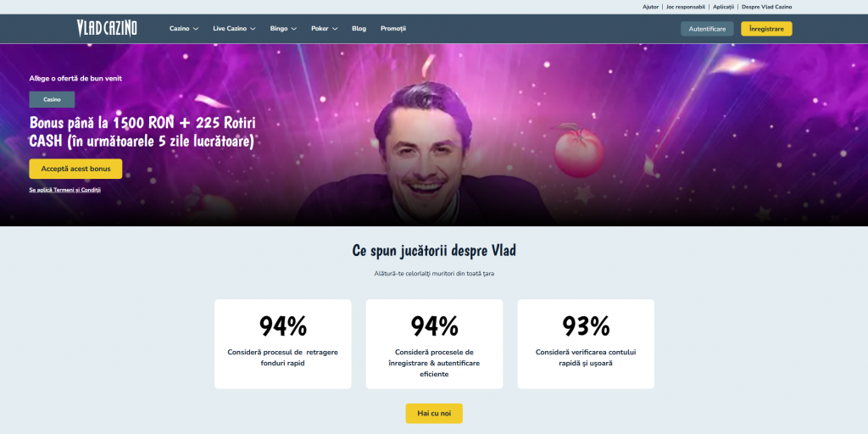Image resolution: width=868 pixels, height=434 pixels.
Task: Expand the Bingo menu
Action: (x=283, y=29)
